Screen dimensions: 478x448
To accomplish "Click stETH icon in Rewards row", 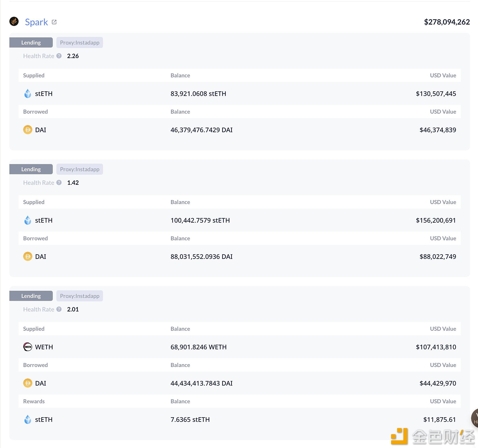I will (x=28, y=420).
